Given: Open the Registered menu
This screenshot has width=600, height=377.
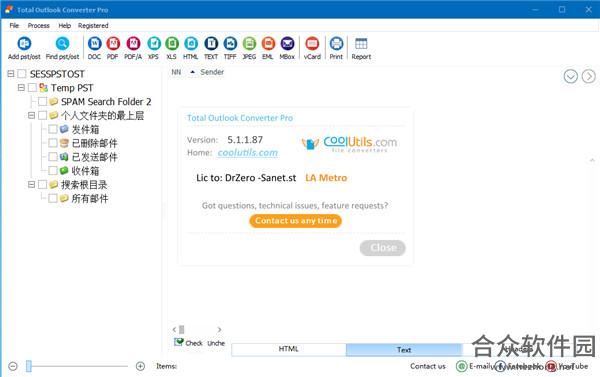Looking at the screenshot, I should 93,26.
